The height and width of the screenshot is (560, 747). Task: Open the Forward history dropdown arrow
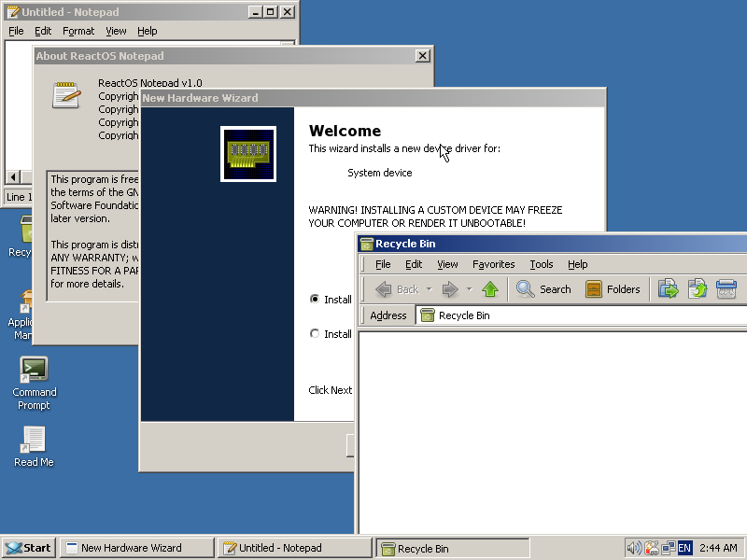469,289
